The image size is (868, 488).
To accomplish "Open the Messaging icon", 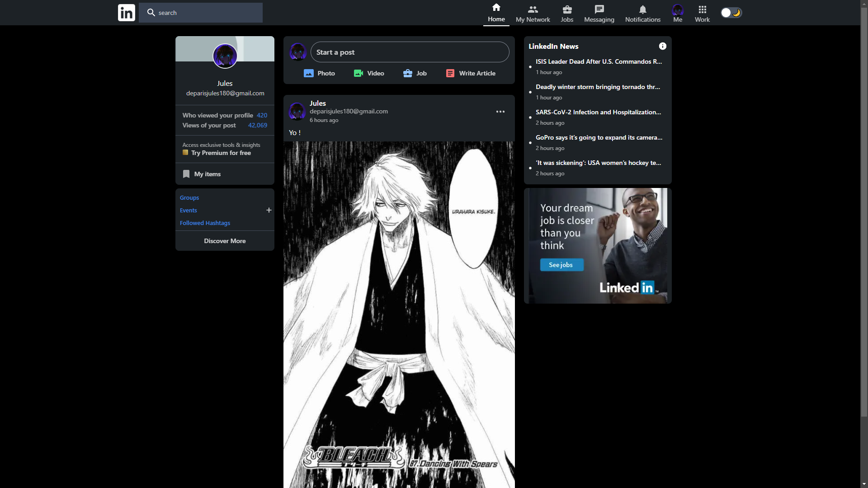I will tap(599, 9).
